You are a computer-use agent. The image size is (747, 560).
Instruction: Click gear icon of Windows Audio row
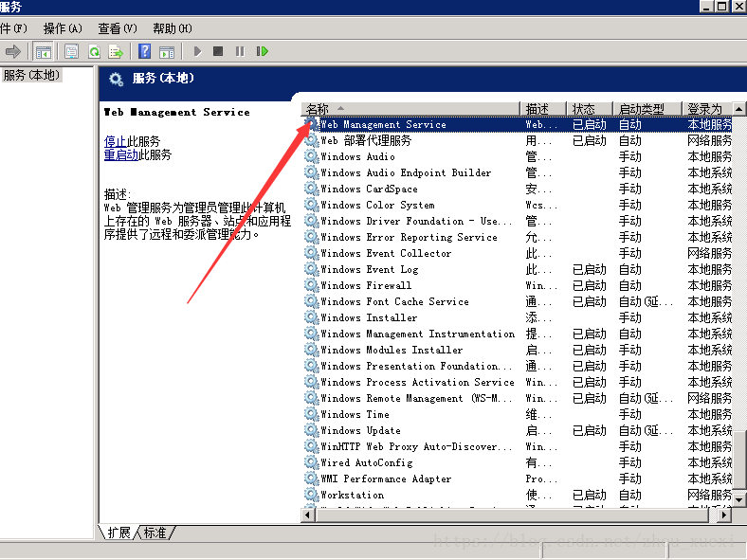coord(312,156)
